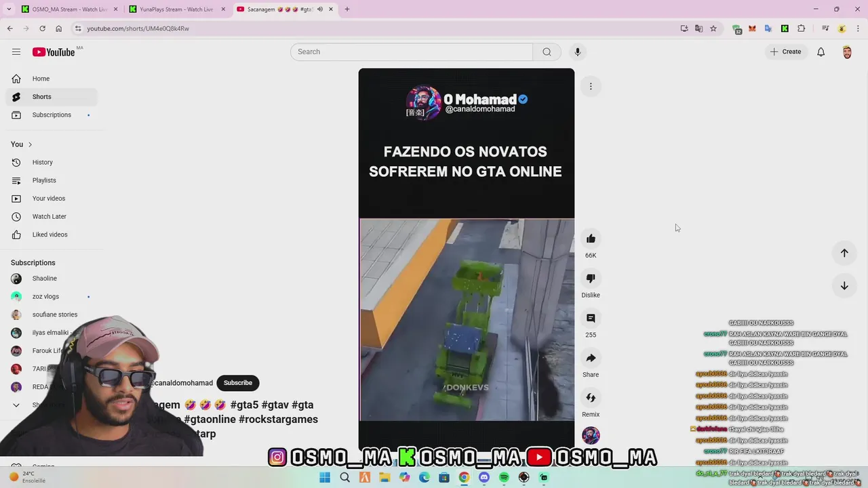Open the MetaMask fox extension
This screenshot has width=868, height=488.
(752, 28)
